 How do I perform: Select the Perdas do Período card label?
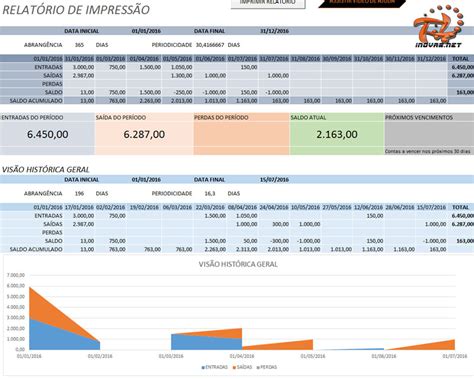[221, 118]
